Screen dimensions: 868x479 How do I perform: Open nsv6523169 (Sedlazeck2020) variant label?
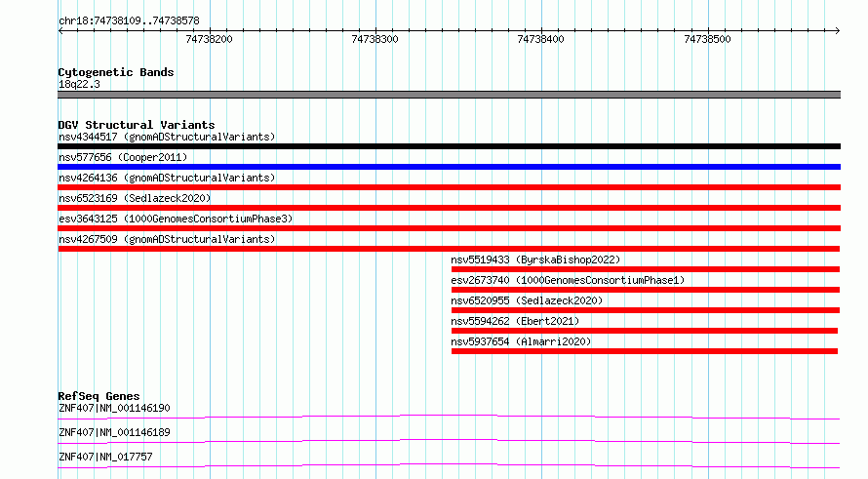click(x=135, y=198)
